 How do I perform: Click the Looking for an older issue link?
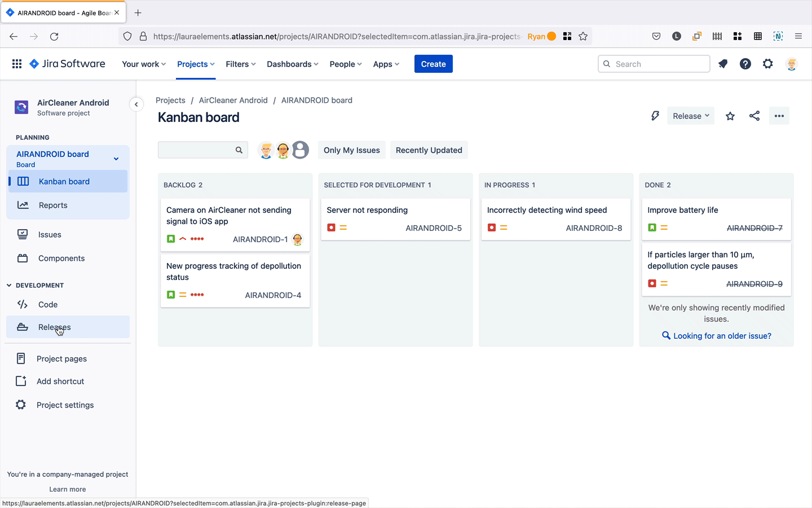click(x=716, y=335)
